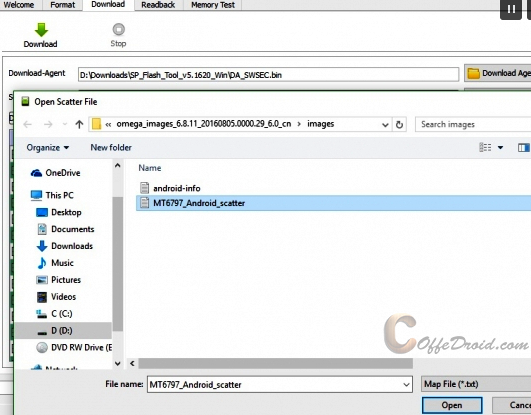
Task: Open the Downloads folder
Action: (x=64, y=246)
